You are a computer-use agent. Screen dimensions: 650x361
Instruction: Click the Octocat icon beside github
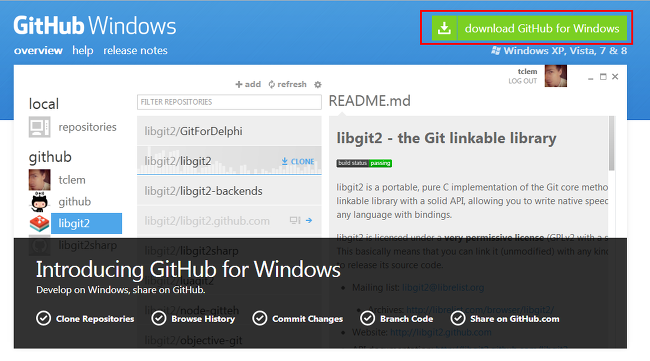pos(39,202)
